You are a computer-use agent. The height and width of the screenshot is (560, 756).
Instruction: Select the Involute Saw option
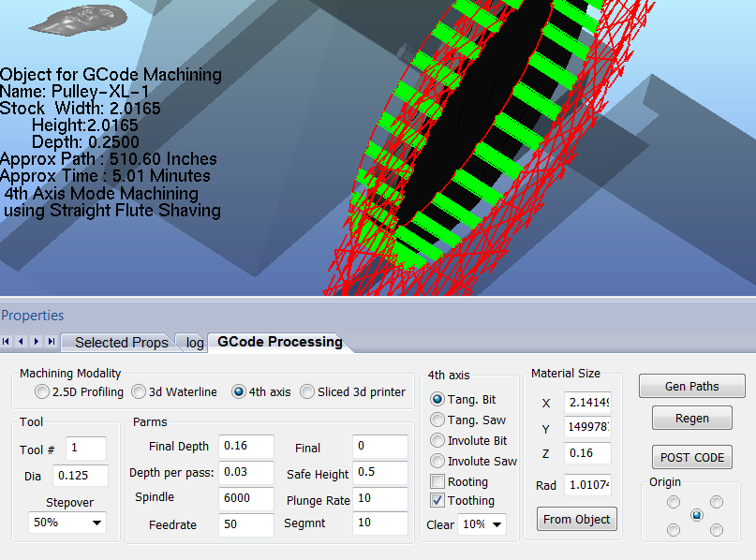click(437, 461)
